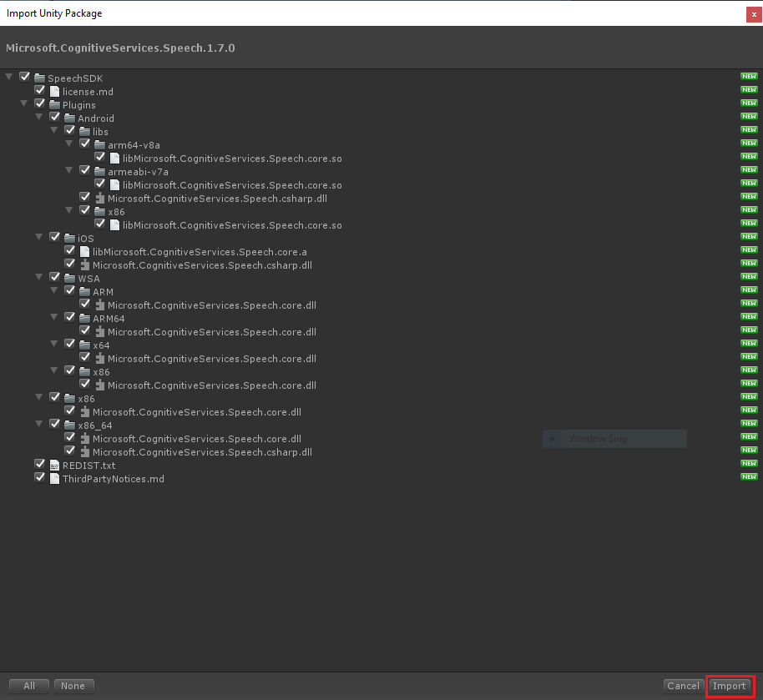Select the libMicrosoft.CognitiveServices.Speech.core.a file name

[x=200, y=252]
